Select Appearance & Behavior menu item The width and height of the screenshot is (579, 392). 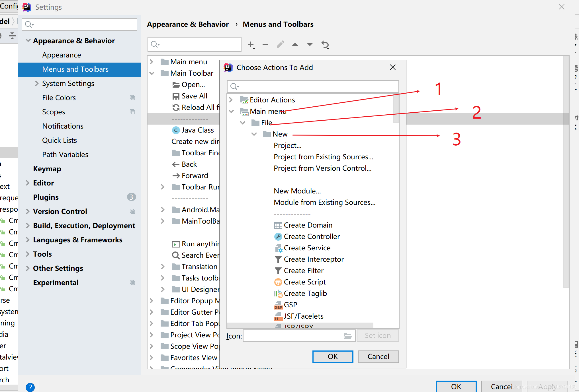[x=73, y=41]
